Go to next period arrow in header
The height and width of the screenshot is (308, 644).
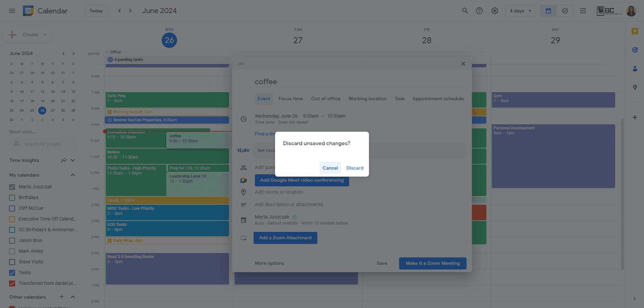pos(130,11)
